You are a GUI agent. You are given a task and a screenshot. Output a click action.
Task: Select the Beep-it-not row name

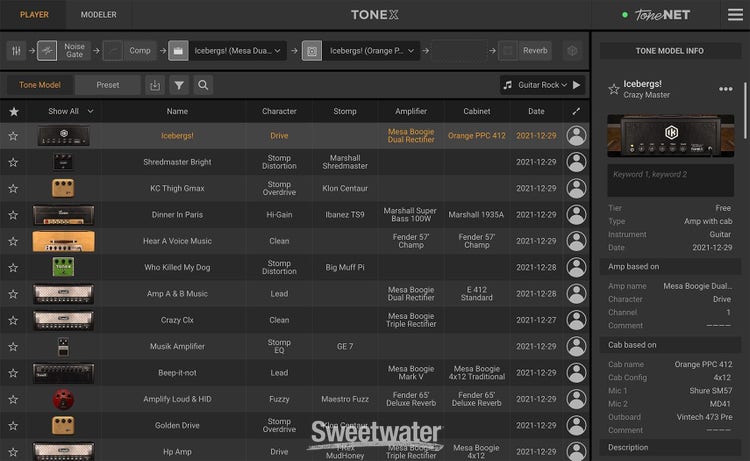[177, 373]
